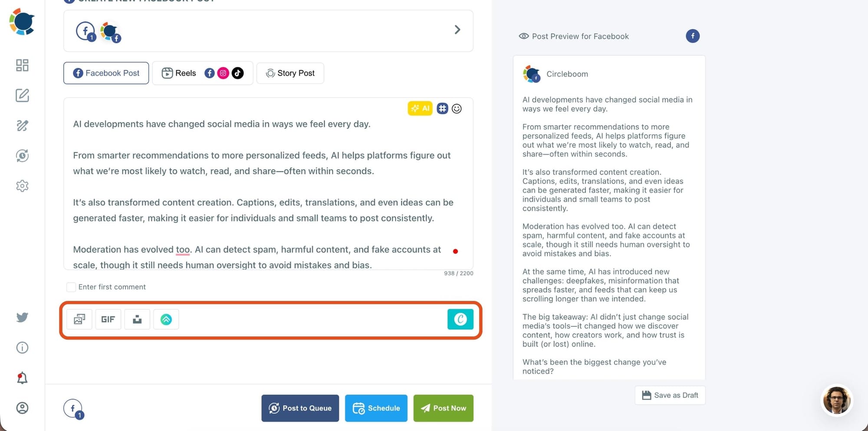
Task: Open Settings from the left sidebar
Action: (x=22, y=186)
